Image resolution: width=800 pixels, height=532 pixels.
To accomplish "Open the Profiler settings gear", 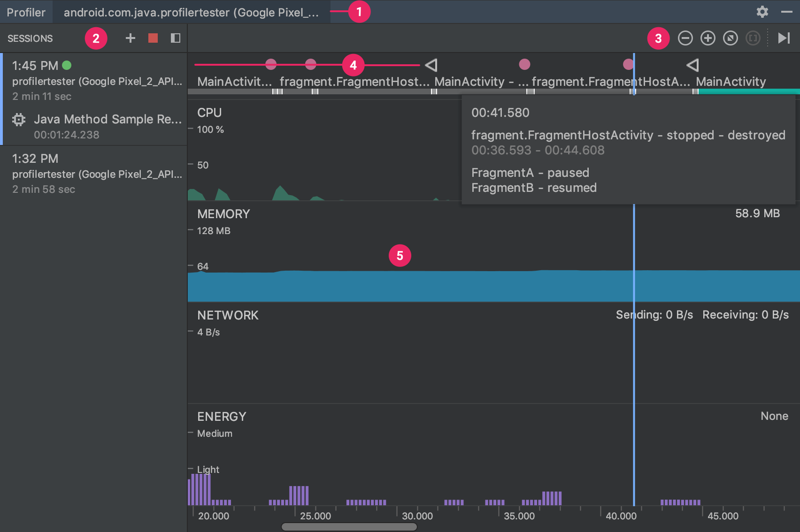I will [762, 12].
